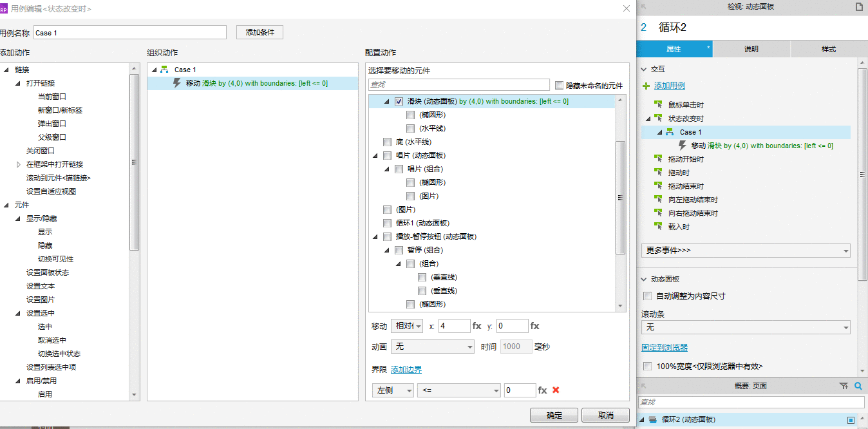Check the 底 (水平线) checkbox
Viewport: 868px width, 429px height.
click(x=387, y=142)
